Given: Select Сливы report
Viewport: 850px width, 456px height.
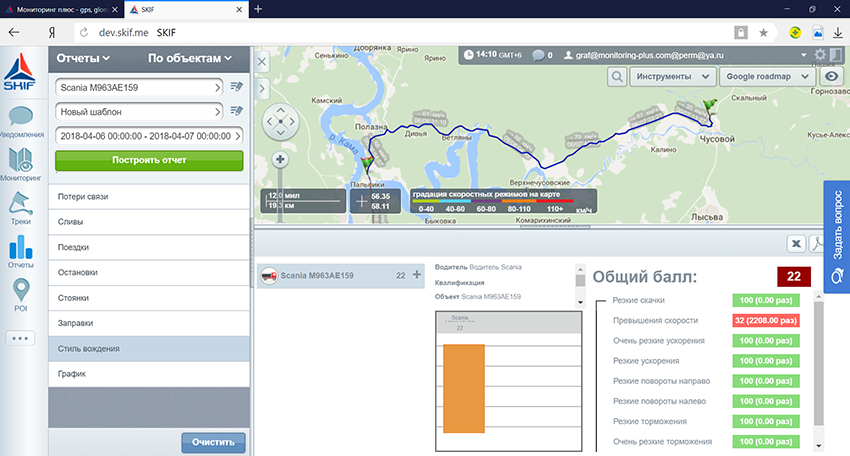Looking at the screenshot, I should point(149,222).
